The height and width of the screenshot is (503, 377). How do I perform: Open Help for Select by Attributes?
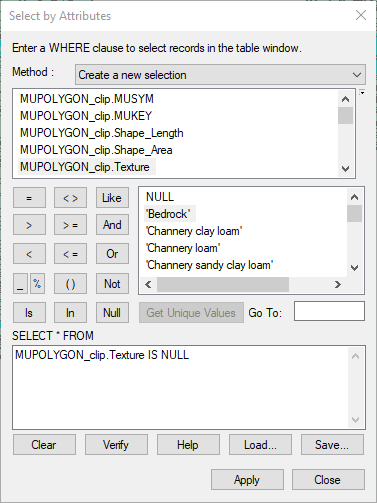point(188,445)
